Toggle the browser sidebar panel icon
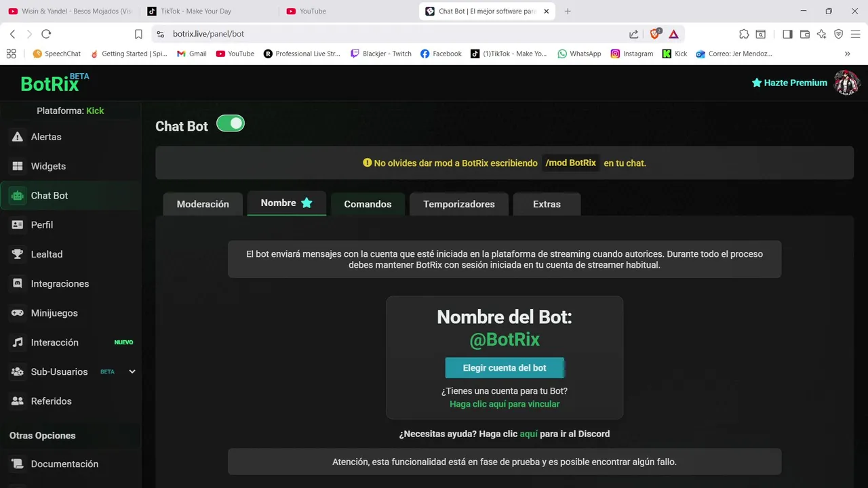 pyautogui.click(x=787, y=34)
